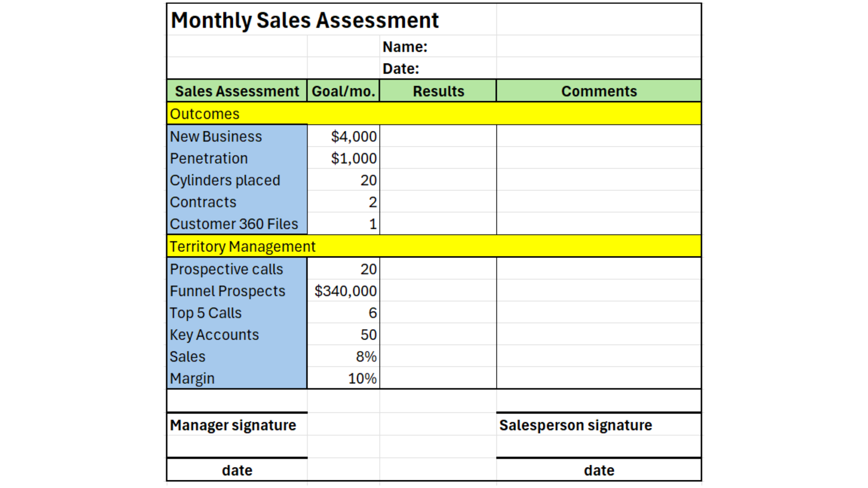
Task: Select the Margin row label
Action: tap(237, 378)
